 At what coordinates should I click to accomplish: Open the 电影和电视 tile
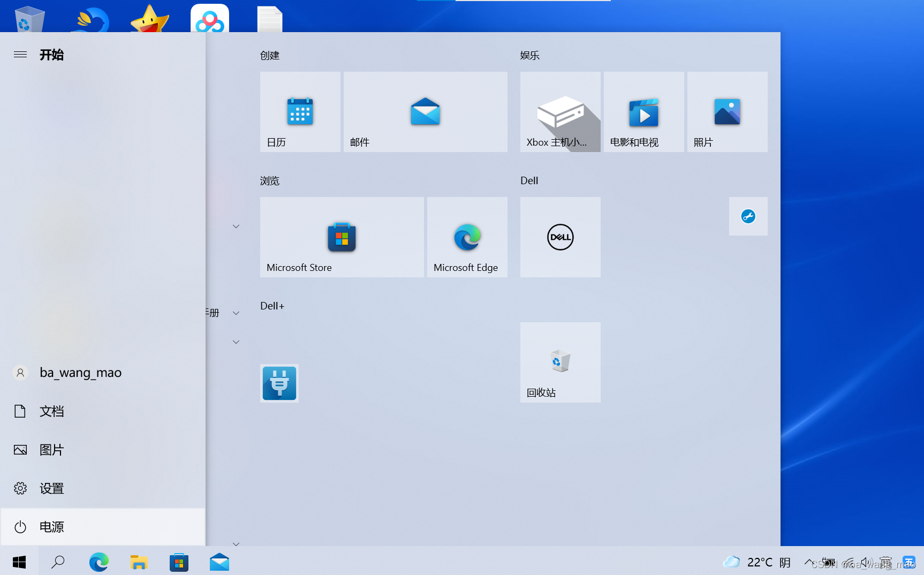[643, 111]
